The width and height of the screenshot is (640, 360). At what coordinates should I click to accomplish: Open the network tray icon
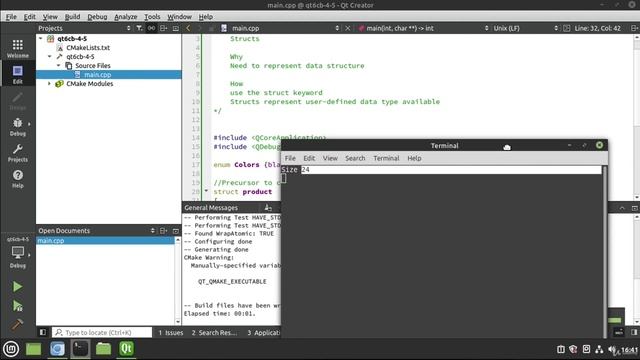pyautogui.click(x=599, y=349)
